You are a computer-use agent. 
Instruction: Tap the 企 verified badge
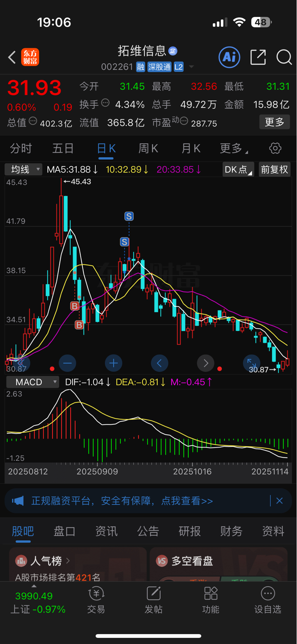173,51
